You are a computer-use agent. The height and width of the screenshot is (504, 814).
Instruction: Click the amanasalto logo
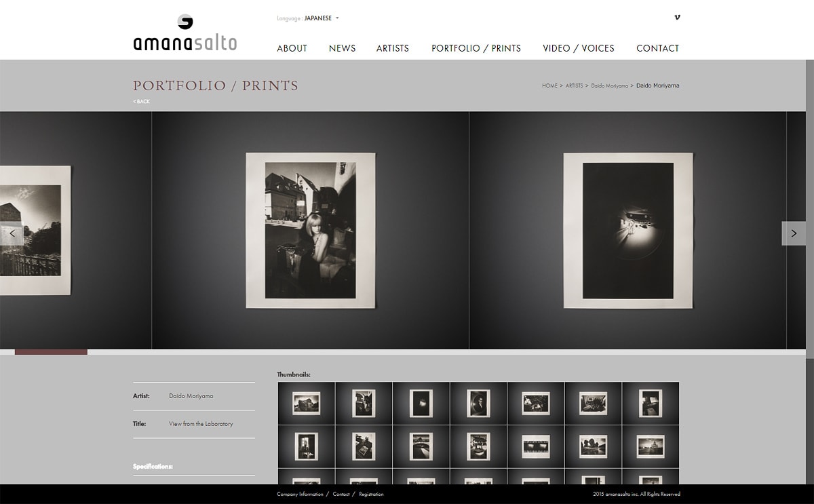(185, 34)
